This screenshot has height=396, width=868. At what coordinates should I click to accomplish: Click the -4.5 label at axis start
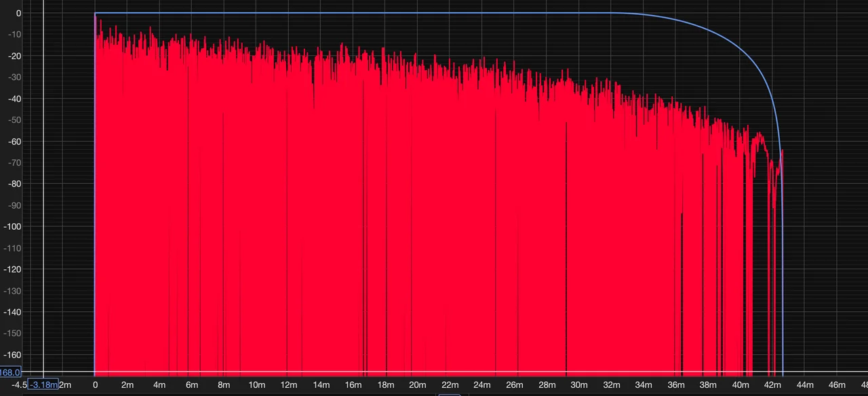(19, 385)
